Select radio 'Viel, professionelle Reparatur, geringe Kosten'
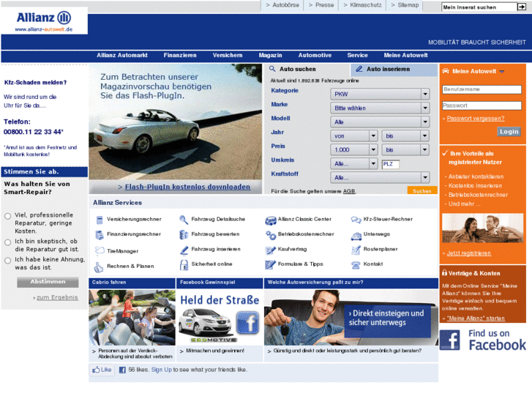Image resolution: width=532 pixels, height=399 pixels. point(7,216)
